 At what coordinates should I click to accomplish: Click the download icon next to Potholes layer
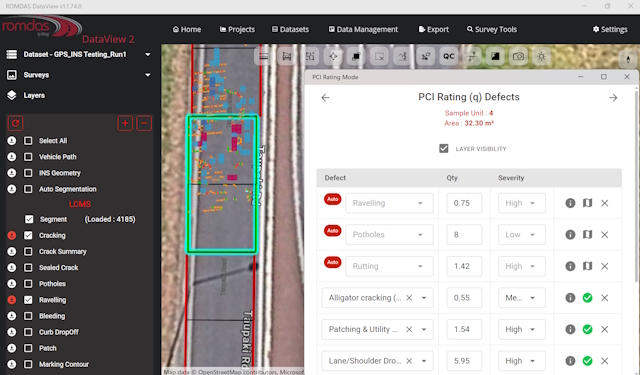point(12,284)
